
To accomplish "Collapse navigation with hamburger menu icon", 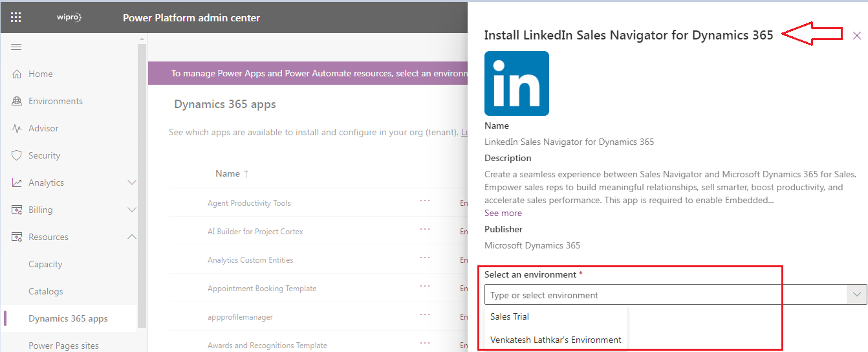I will click(x=16, y=47).
